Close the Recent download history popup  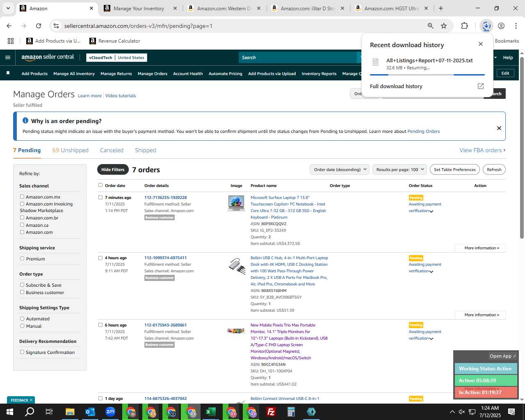click(481, 44)
